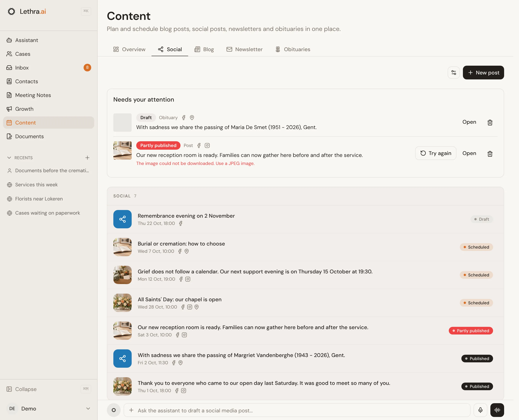The width and height of the screenshot is (519, 420).
Task: Click the microphone dictation icon
Action: click(x=480, y=410)
